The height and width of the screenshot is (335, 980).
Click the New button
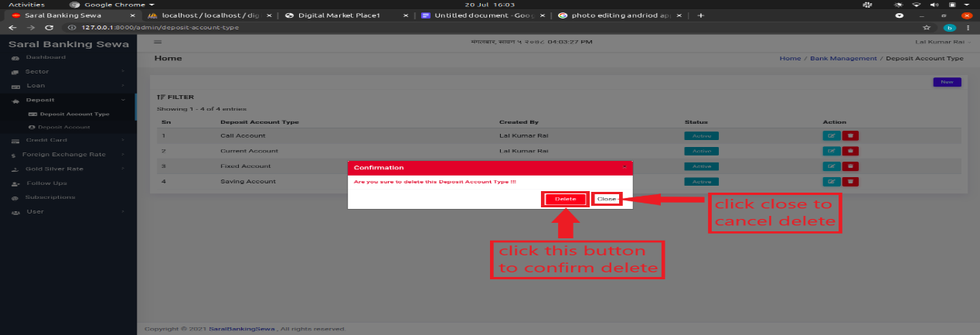click(x=947, y=82)
